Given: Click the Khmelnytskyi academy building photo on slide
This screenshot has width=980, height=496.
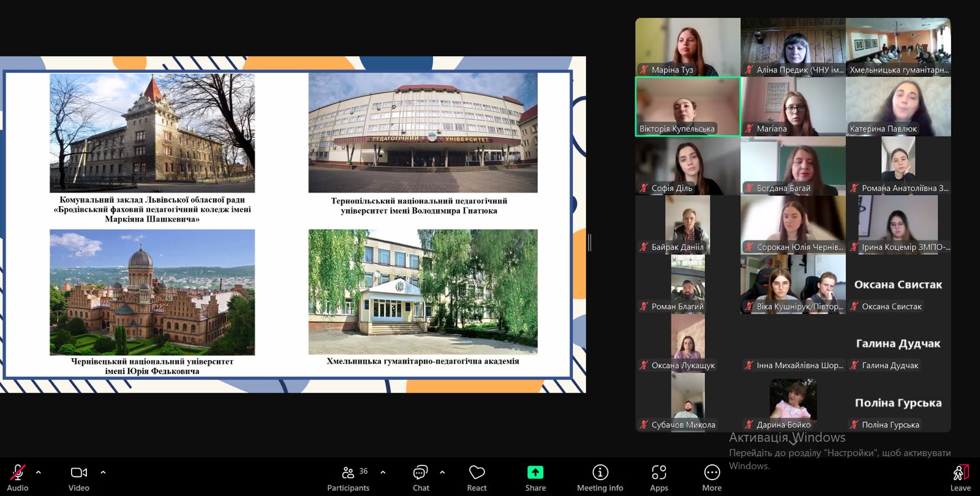Looking at the screenshot, I should (x=423, y=292).
